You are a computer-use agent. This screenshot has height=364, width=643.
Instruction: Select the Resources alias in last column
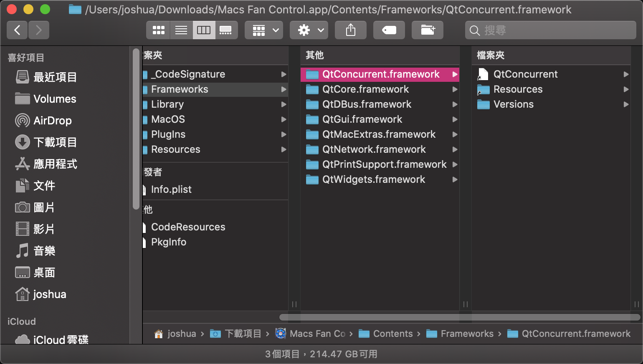coord(551,89)
